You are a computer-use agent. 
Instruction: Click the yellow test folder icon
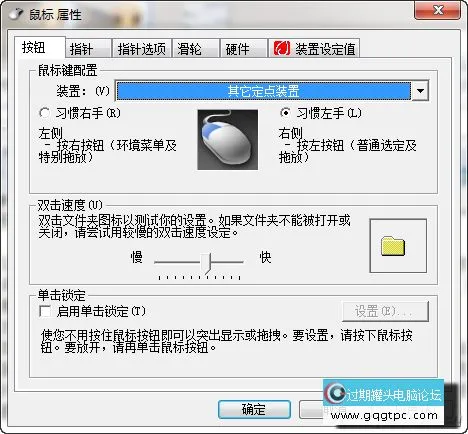393,246
